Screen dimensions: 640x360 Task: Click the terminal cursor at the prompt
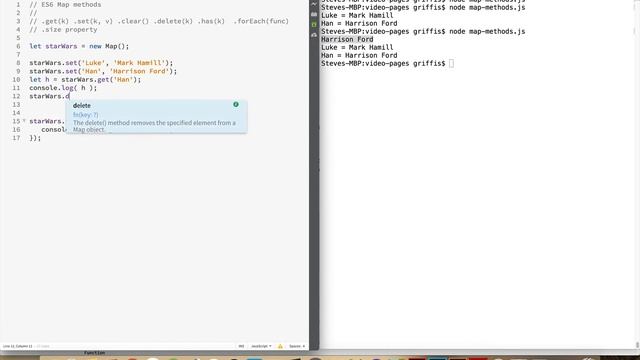[x=451, y=63]
